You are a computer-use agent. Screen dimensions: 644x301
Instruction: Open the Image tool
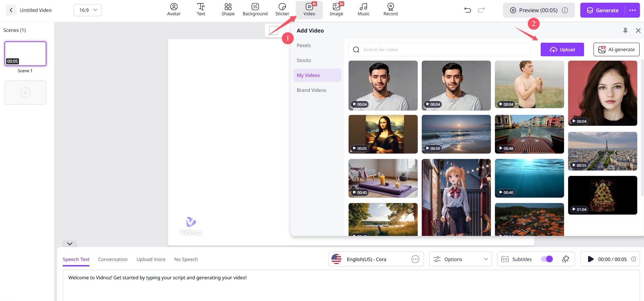(336, 10)
